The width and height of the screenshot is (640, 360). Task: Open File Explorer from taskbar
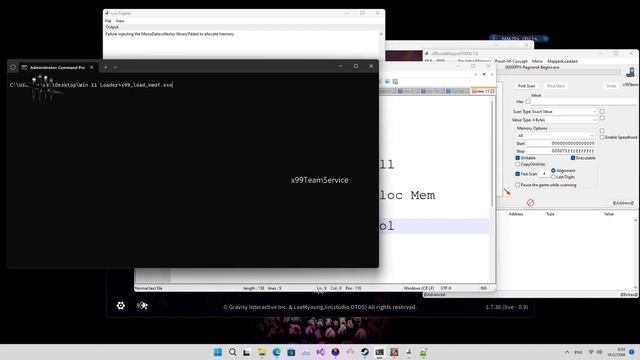coord(262,352)
